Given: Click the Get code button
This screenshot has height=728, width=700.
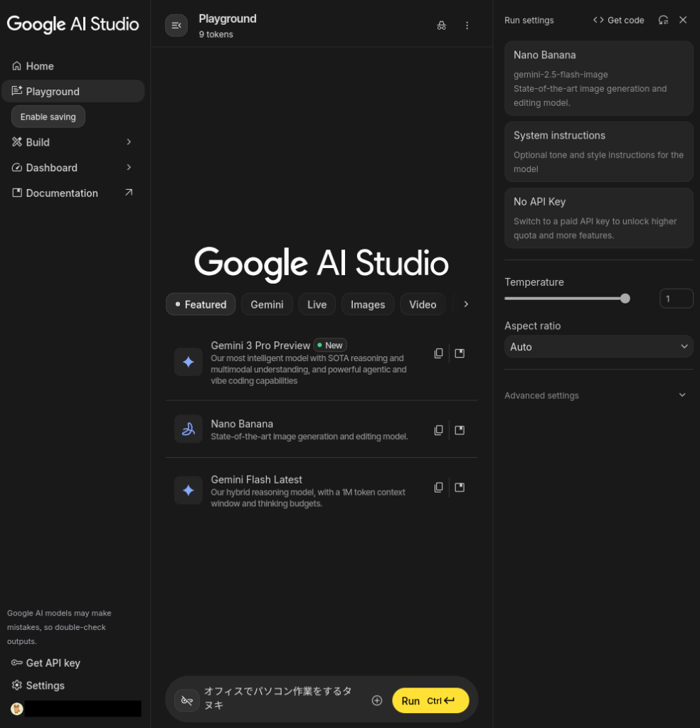Looking at the screenshot, I should coord(618,20).
